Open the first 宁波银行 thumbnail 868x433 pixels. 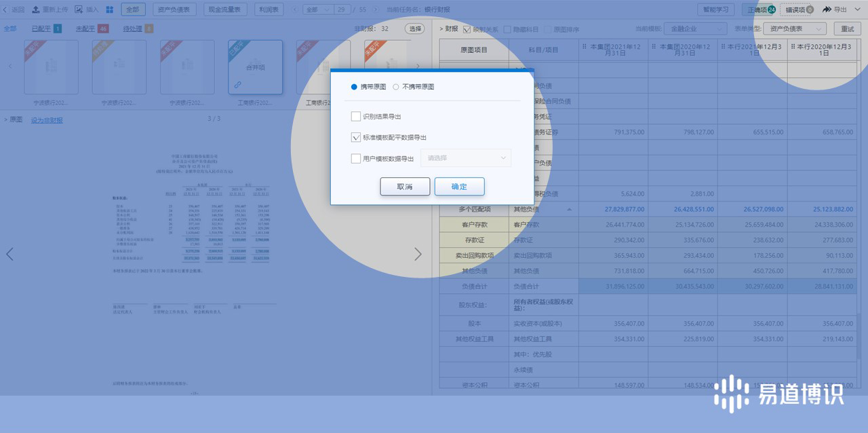point(51,67)
